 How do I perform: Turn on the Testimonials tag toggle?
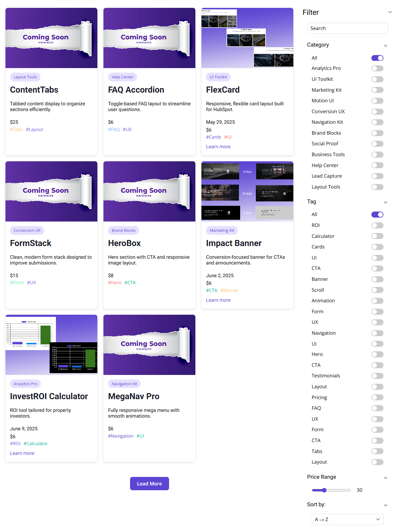377,376
